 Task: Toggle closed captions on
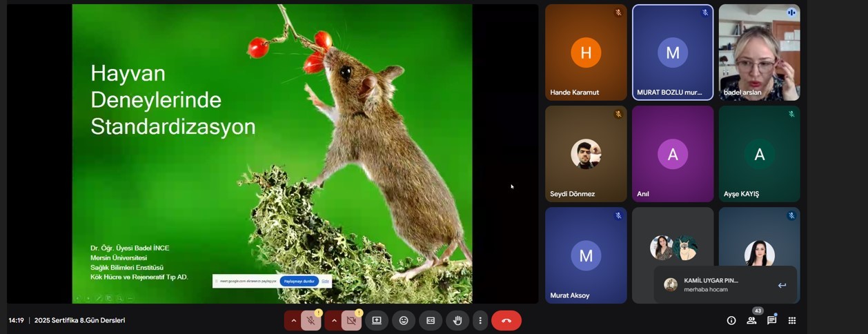[431, 320]
